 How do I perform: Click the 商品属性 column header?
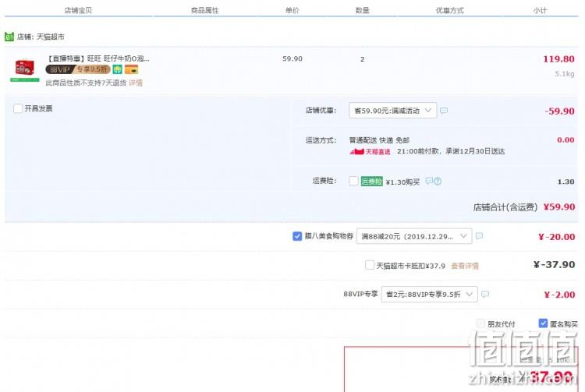click(205, 10)
